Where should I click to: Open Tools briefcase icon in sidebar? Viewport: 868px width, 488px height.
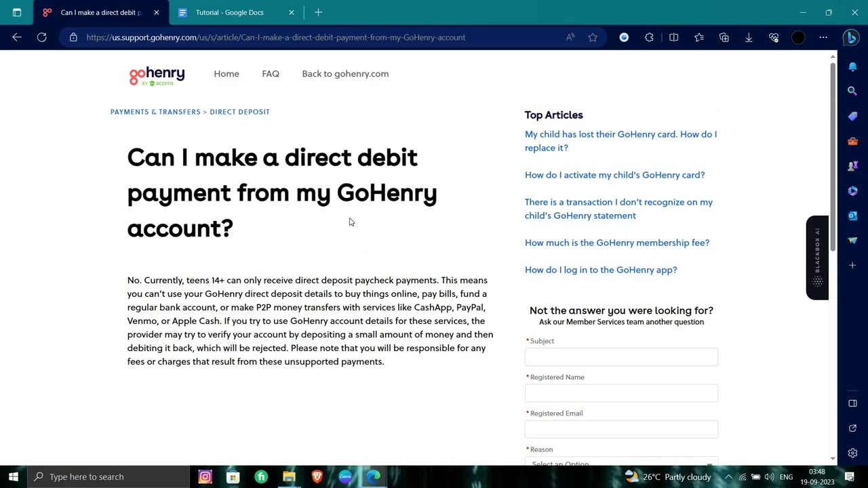click(852, 141)
